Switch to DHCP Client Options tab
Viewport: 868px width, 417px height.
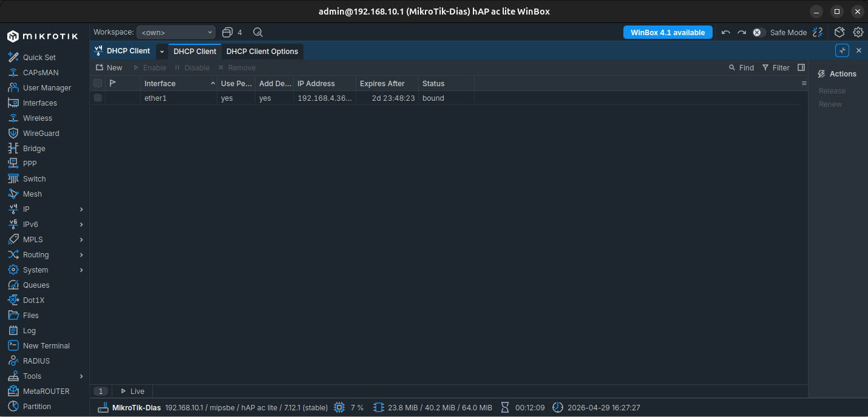click(262, 52)
